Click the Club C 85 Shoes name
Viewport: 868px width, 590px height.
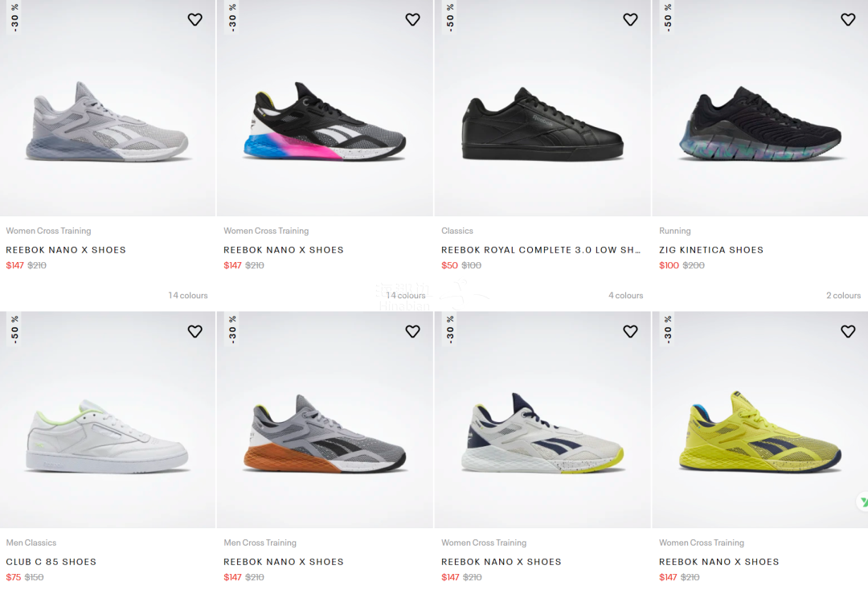51,562
